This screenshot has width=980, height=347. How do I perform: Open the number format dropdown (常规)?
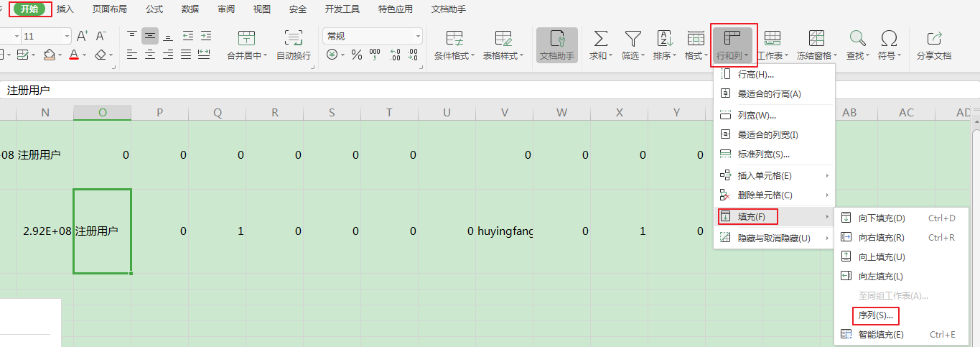[x=418, y=36]
